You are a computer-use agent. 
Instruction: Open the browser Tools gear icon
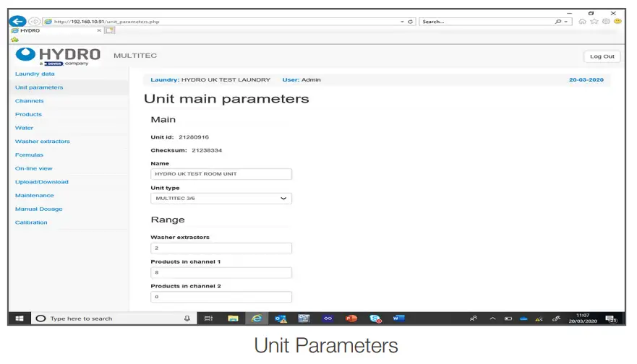pyautogui.click(x=606, y=22)
